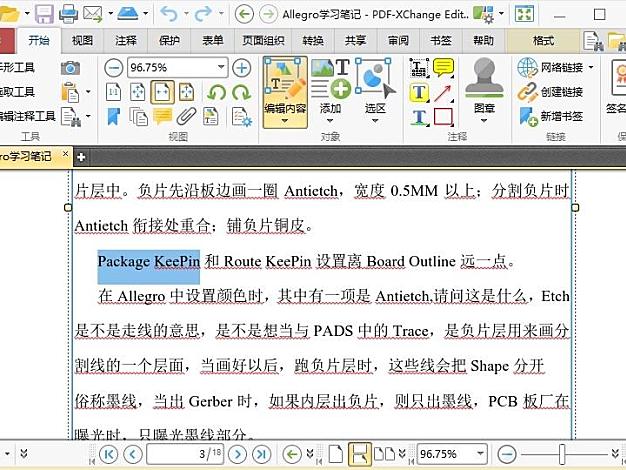Click zoom out minus in status bar
The height and width of the screenshot is (470, 626).
pyautogui.click(x=507, y=454)
